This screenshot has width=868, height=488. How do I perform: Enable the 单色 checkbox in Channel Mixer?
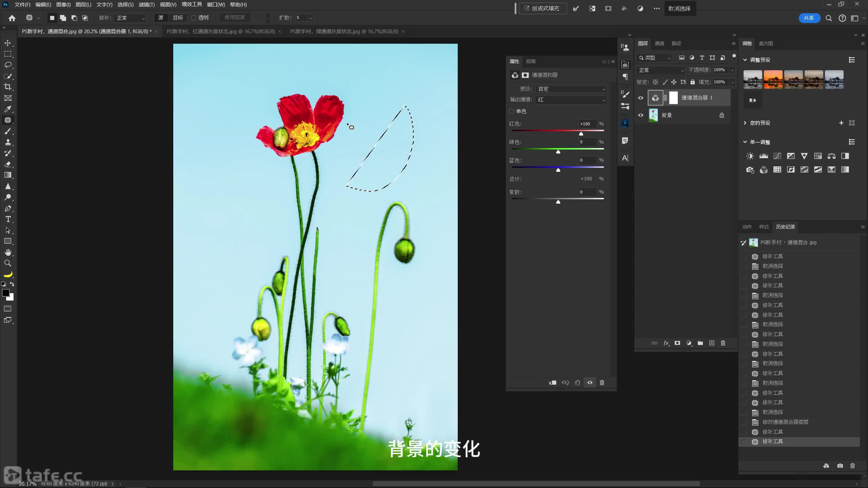coord(511,111)
